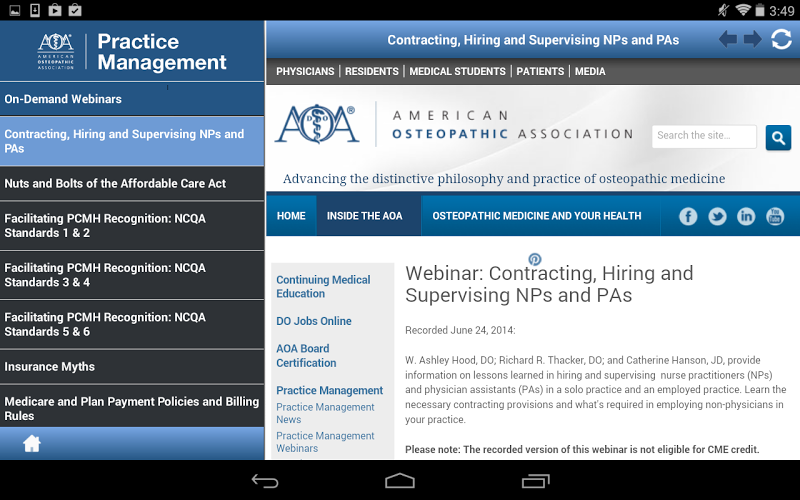Click the PATIENTS navigation link

tap(540, 71)
